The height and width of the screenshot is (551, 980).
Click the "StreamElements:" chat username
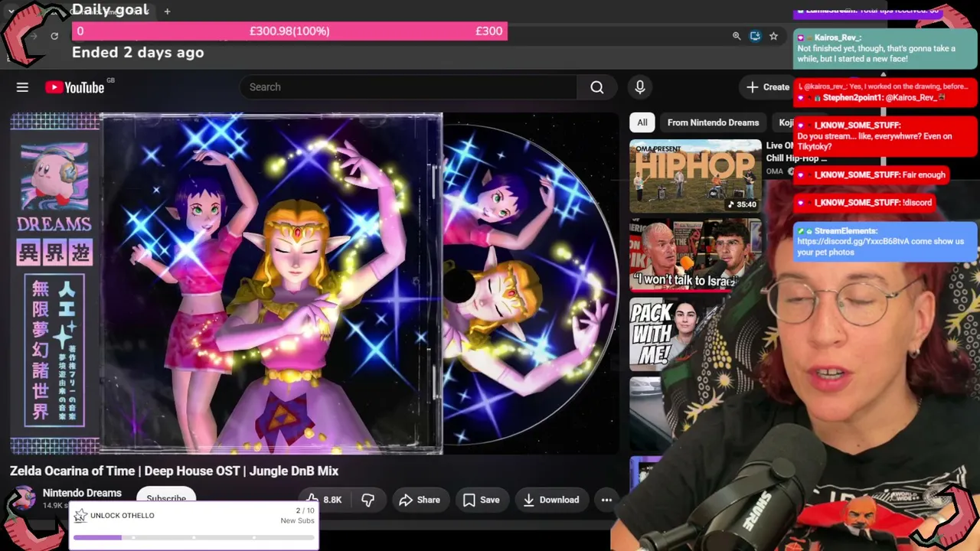point(846,231)
